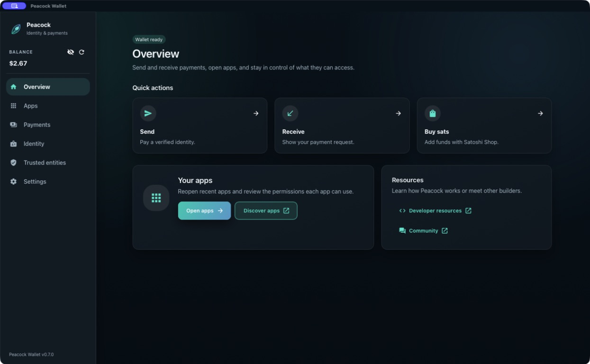Viewport: 590px width, 364px height.
Task: Open the Overview menu item
Action: [48, 87]
